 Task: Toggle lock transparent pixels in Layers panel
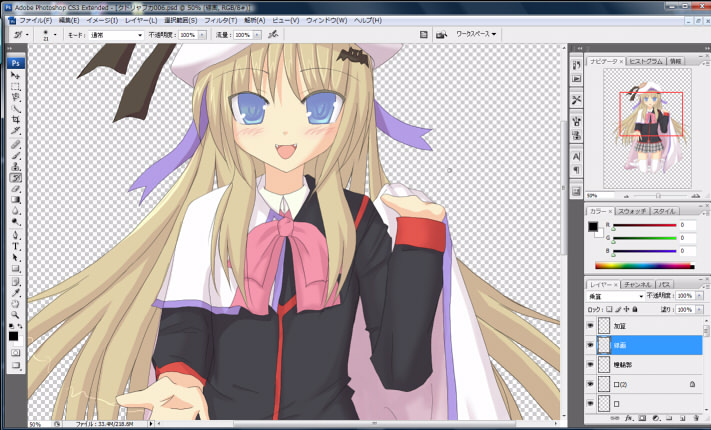pos(609,309)
